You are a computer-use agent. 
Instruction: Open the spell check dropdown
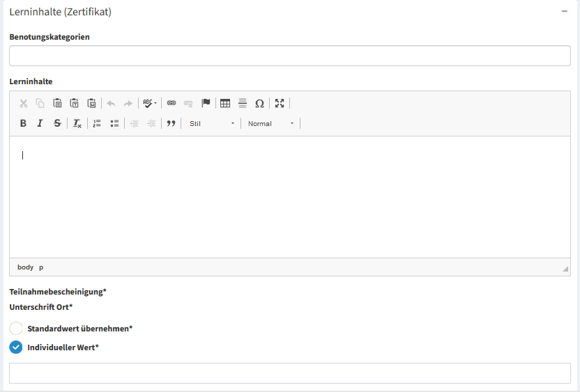(150, 103)
